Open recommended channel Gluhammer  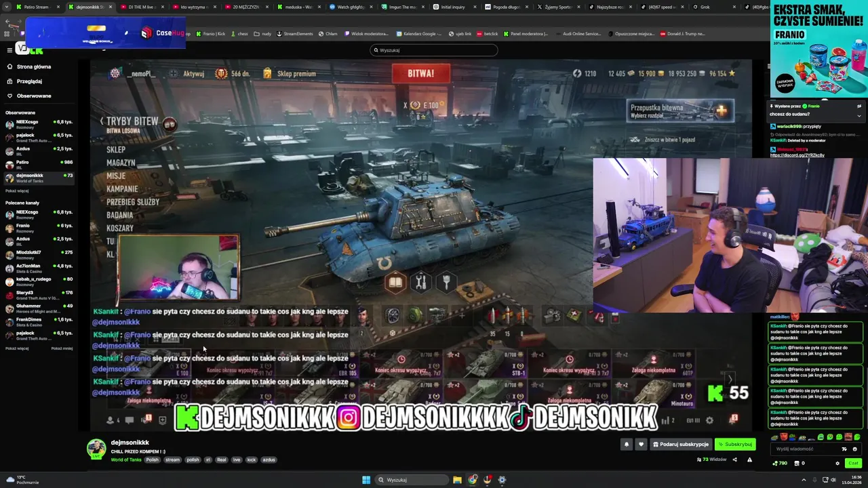[x=39, y=308]
